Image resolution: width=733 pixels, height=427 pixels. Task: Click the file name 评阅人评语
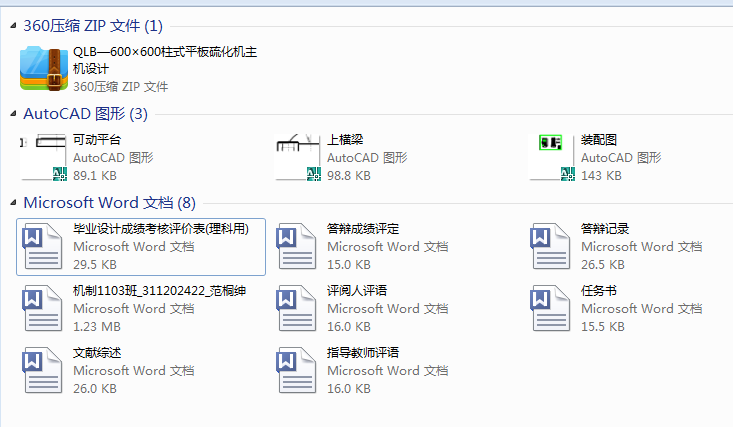(357, 290)
